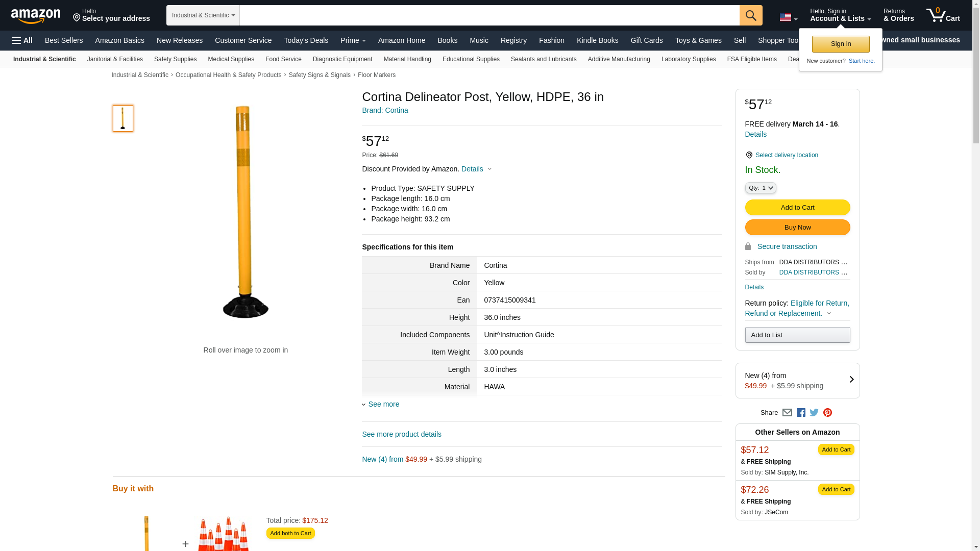The image size is (980, 551).
Task: Click the Amazon logo
Action: [x=36, y=16]
